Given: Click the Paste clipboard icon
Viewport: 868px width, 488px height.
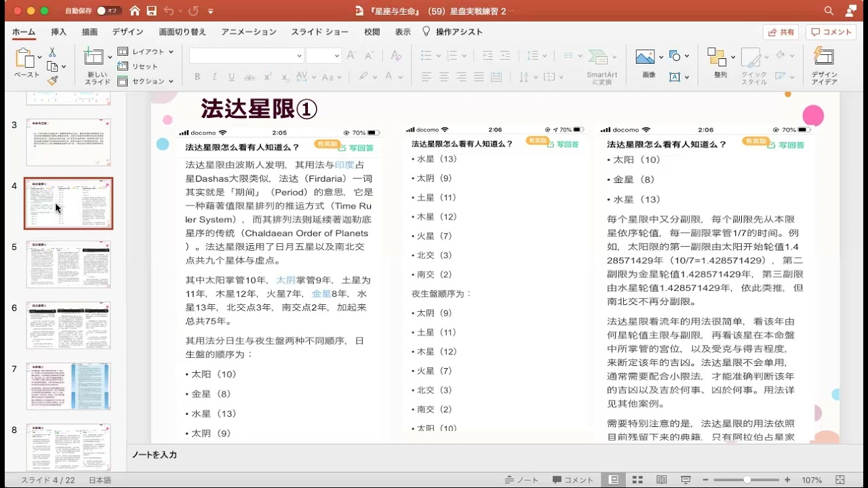Looking at the screenshot, I should [x=25, y=58].
